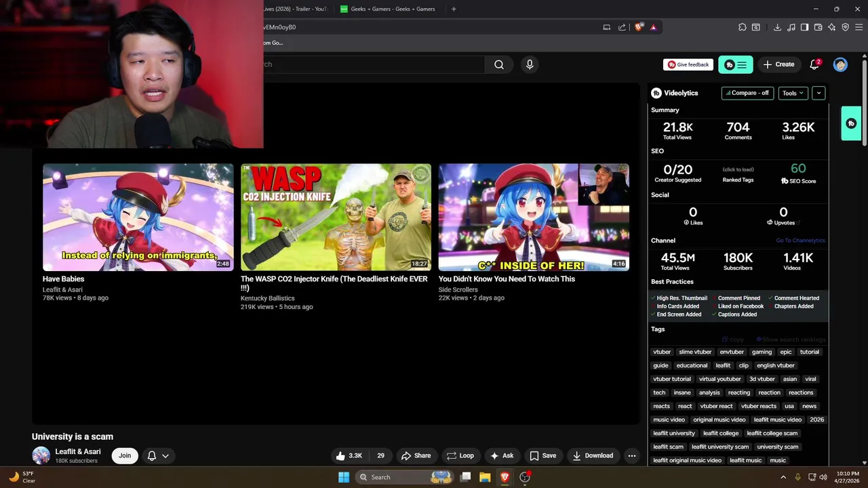This screenshot has width=868, height=488.
Task: Like the video with thumbs up
Action: point(349,455)
